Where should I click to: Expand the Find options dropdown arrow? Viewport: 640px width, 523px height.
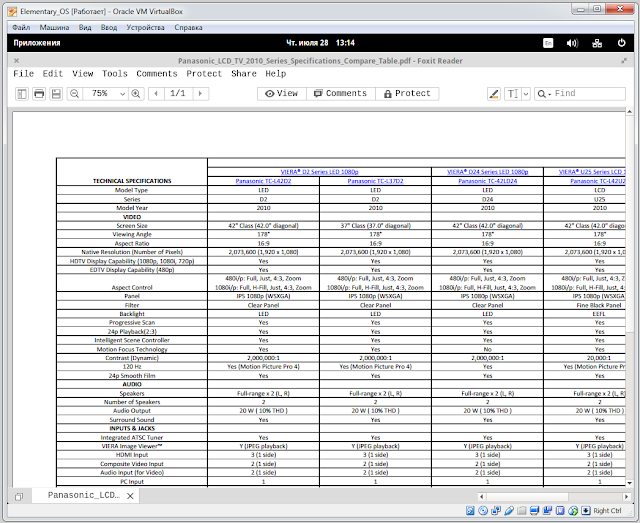pos(550,94)
